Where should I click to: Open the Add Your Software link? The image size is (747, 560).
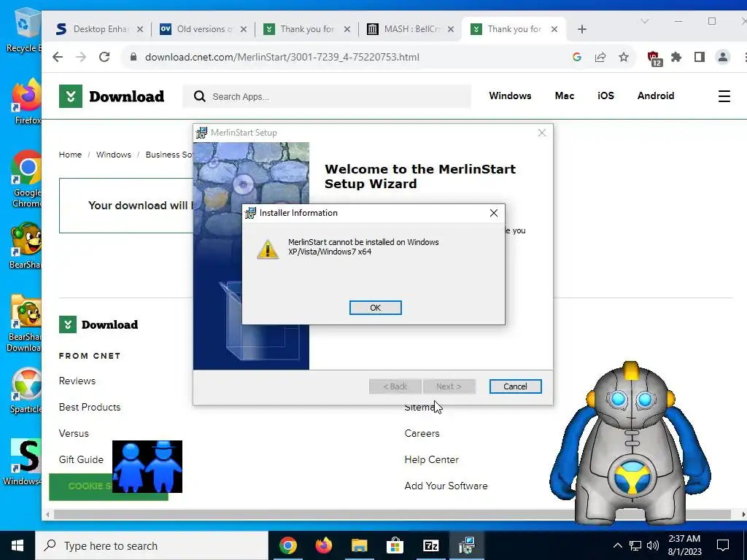pos(446,486)
